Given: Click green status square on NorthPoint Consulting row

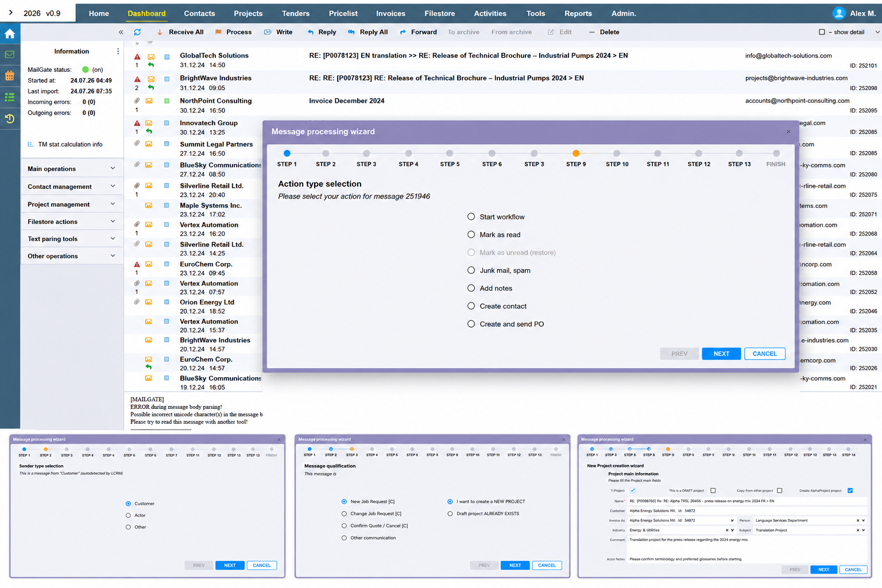Looking at the screenshot, I should [167, 100].
